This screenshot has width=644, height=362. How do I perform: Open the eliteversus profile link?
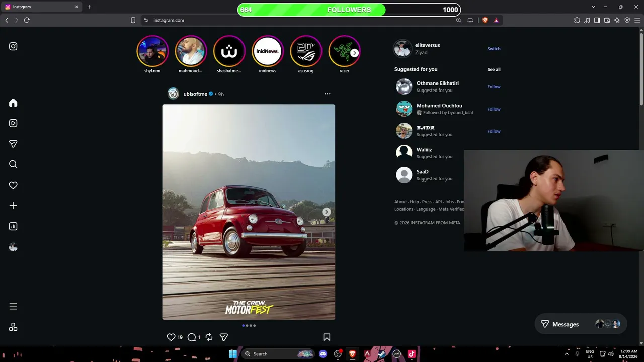click(427, 45)
